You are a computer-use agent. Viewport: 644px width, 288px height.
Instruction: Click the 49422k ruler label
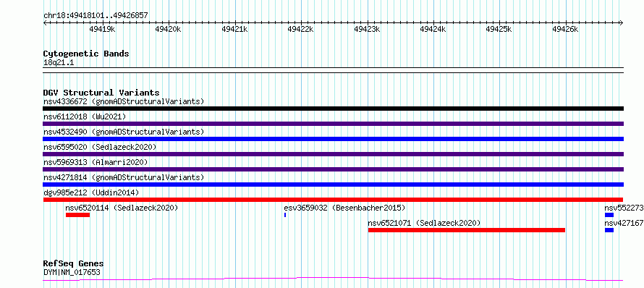pyautogui.click(x=300, y=29)
